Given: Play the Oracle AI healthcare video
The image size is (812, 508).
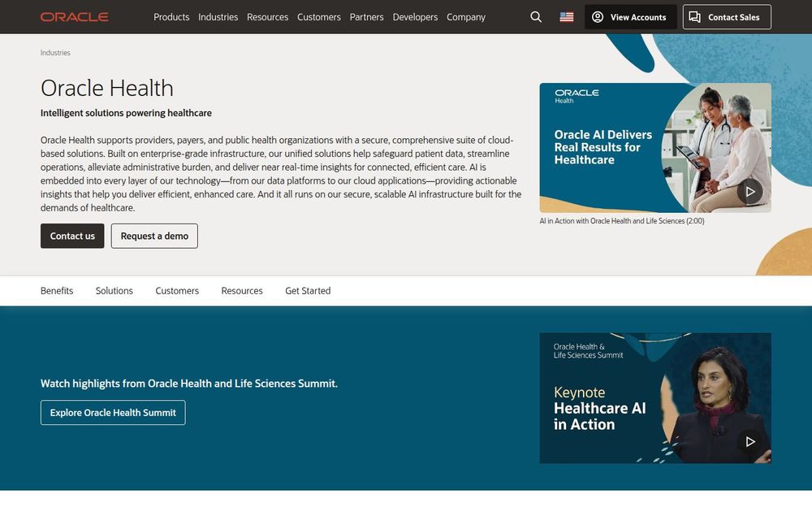Looking at the screenshot, I should click(x=750, y=193).
